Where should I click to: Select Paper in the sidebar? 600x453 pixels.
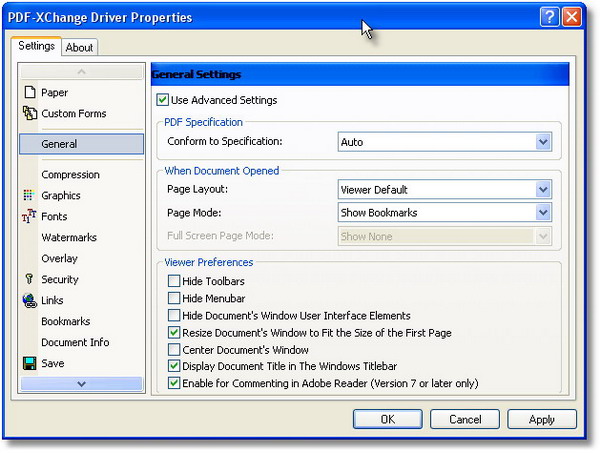pyautogui.click(x=82, y=92)
